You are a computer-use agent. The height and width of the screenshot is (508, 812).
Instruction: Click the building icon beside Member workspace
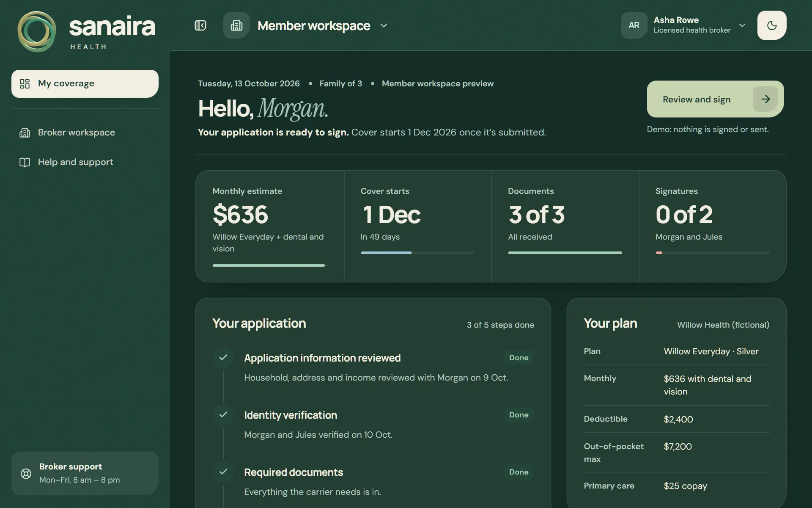[x=236, y=25]
